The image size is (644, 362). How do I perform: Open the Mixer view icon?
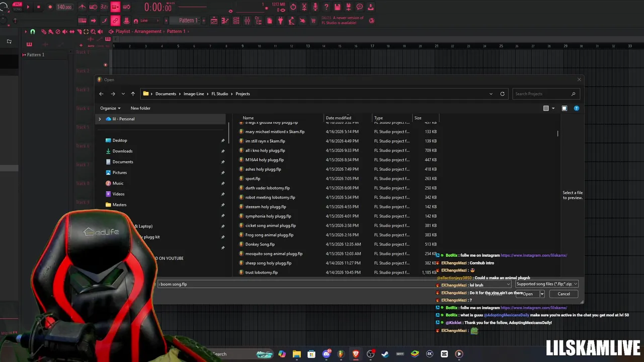click(247, 21)
